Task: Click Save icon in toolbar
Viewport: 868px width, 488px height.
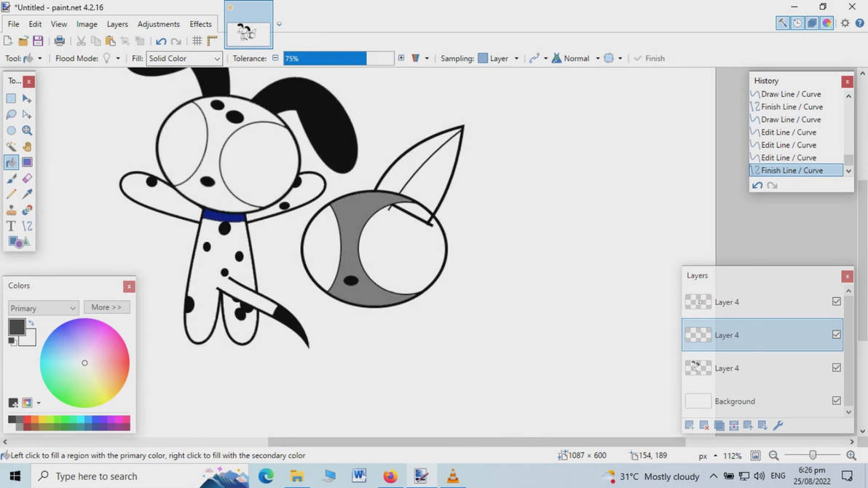Action: point(38,41)
